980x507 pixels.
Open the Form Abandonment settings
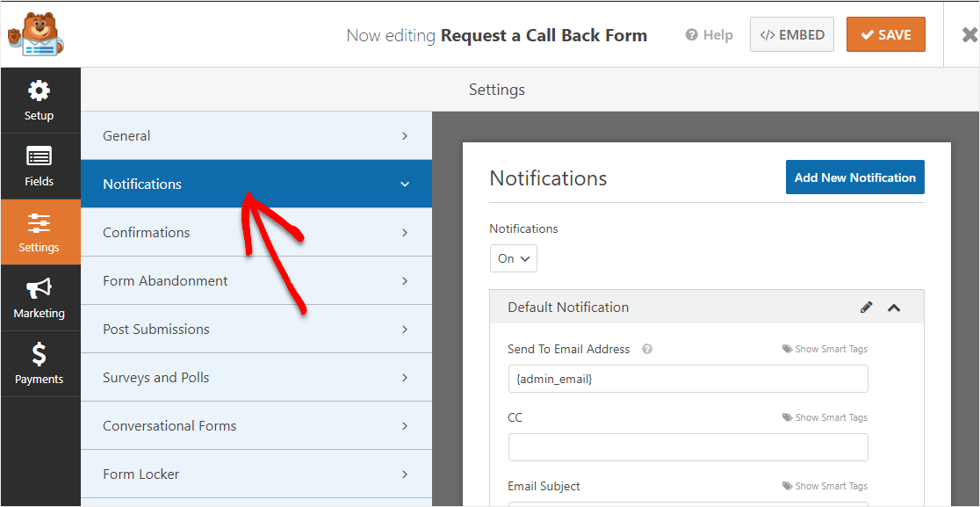(256, 280)
